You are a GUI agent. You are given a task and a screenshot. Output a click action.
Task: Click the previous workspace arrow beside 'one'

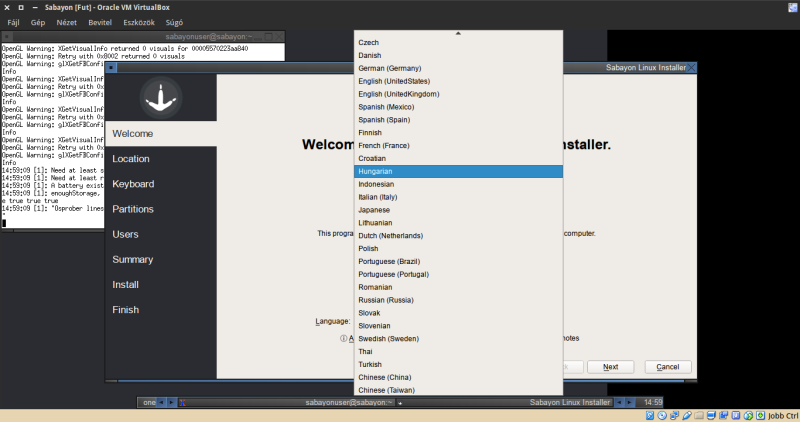pyautogui.click(x=161, y=403)
